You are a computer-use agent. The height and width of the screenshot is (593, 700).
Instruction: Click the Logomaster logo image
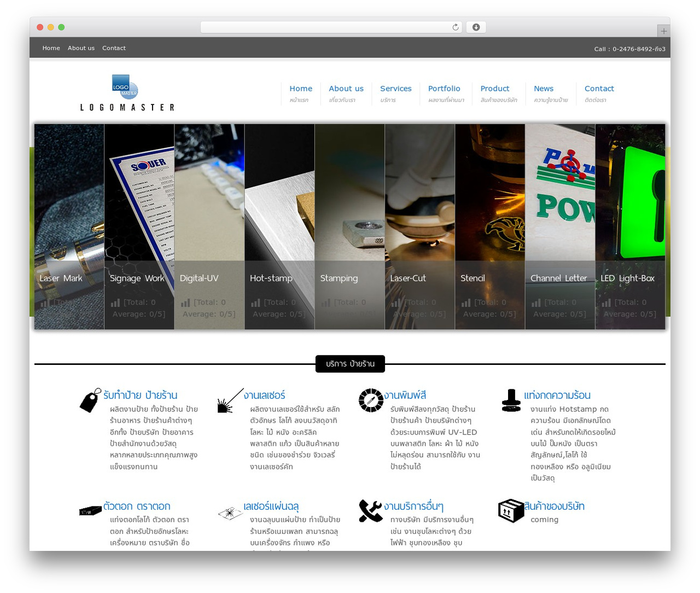127,92
